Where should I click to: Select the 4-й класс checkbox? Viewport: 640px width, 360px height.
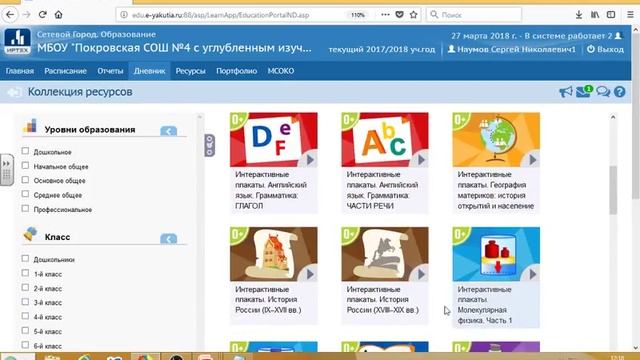coord(25,316)
